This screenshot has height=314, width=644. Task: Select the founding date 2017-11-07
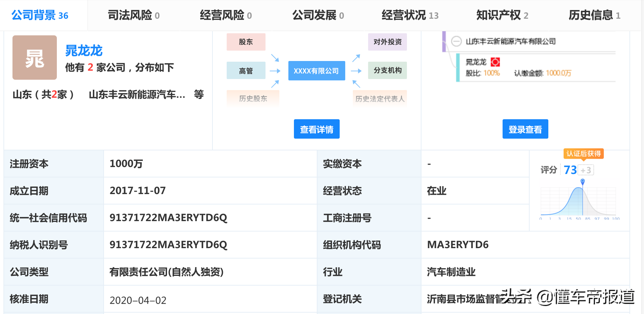pyautogui.click(x=138, y=191)
